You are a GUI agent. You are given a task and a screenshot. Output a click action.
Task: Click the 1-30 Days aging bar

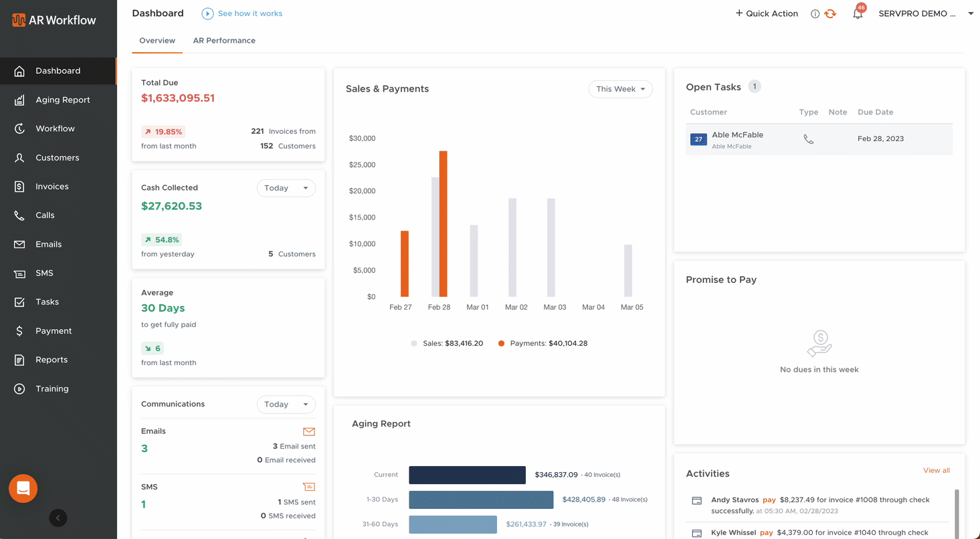[481, 500]
